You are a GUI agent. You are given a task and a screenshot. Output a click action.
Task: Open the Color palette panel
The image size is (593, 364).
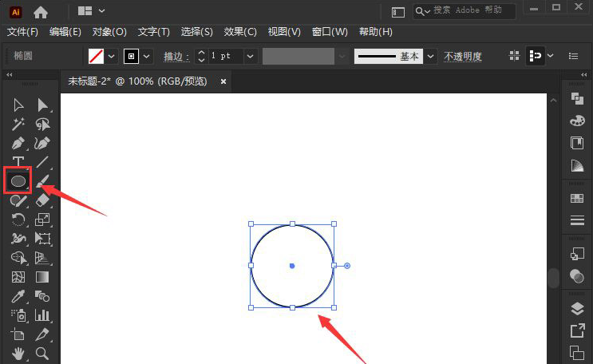coord(577,121)
